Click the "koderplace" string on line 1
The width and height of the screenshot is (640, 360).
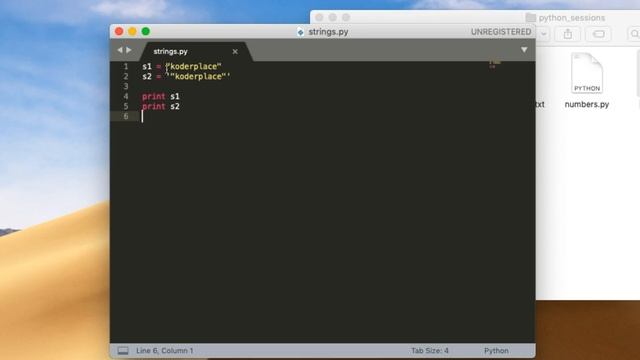pyautogui.click(x=193, y=67)
